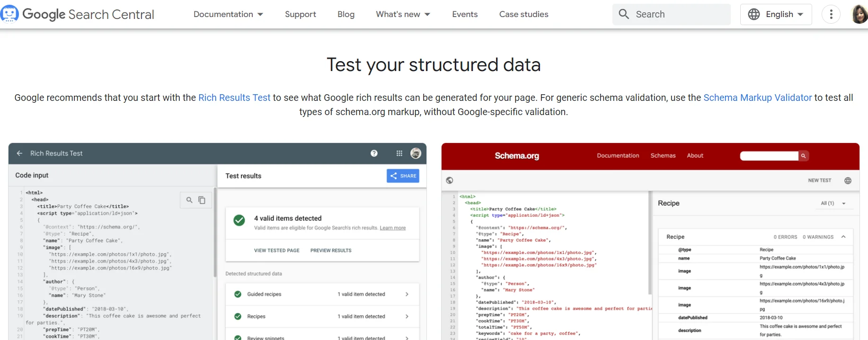Click the Schema.org red search button
The height and width of the screenshot is (340, 868).
(804, 156)
